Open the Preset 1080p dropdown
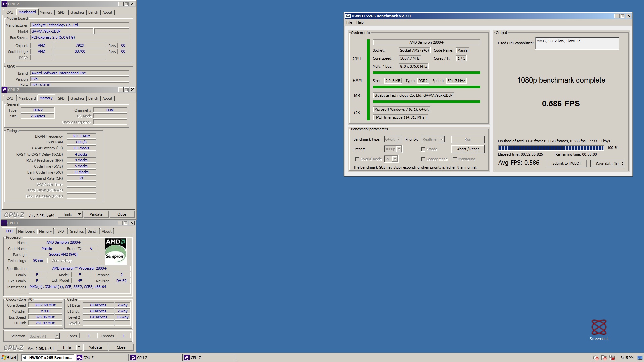 coord(393,149)
